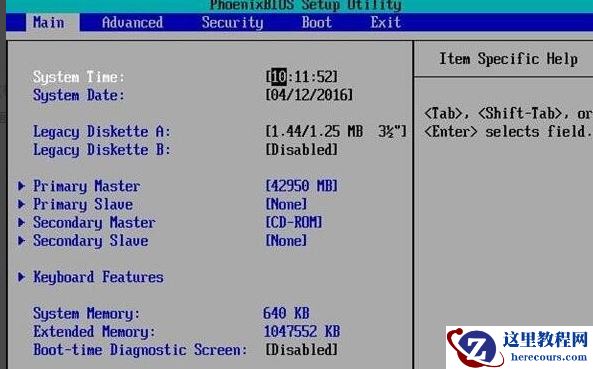Click the Extended Memory label
593x369 pixels.
coord(94,332)
